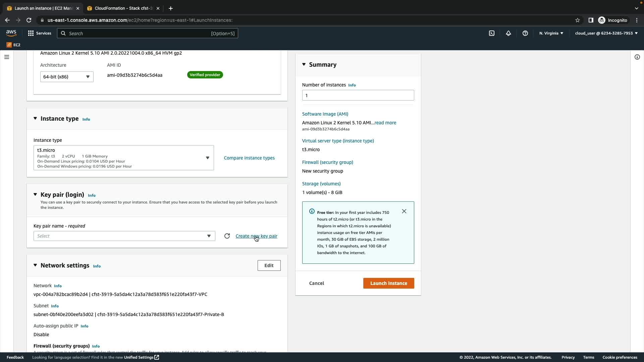Click the AWS logo home icon
The width and height of the screenshot is (644, 362).
click(11, 33)
